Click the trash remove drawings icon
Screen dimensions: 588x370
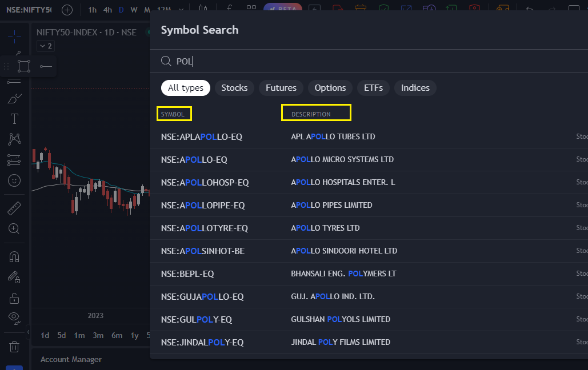pos(14,347)
